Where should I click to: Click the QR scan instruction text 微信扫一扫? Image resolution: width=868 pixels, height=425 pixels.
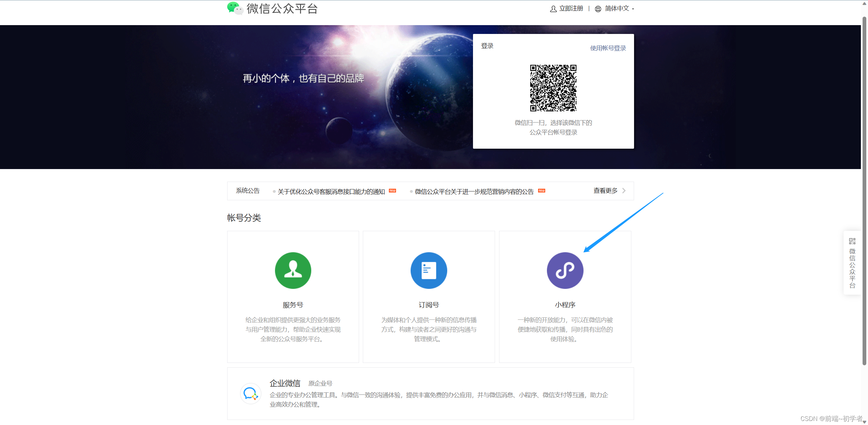tap(553, 127)
